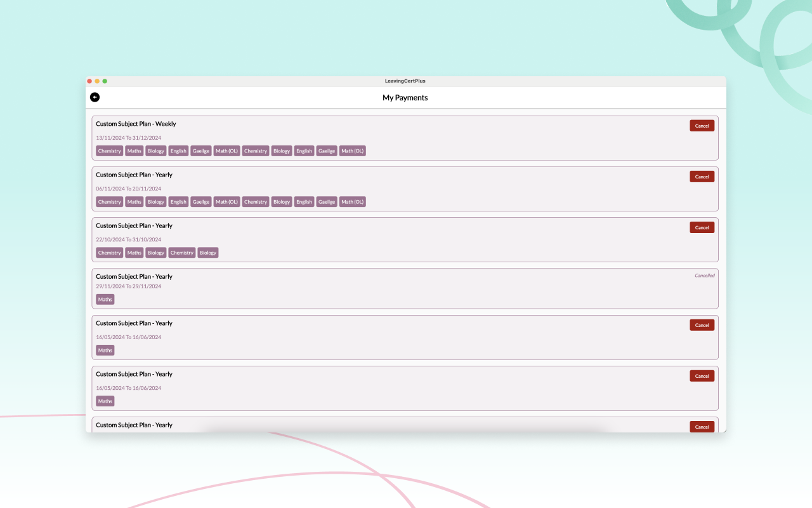Maximize the window with the green button

pos(105,81)
